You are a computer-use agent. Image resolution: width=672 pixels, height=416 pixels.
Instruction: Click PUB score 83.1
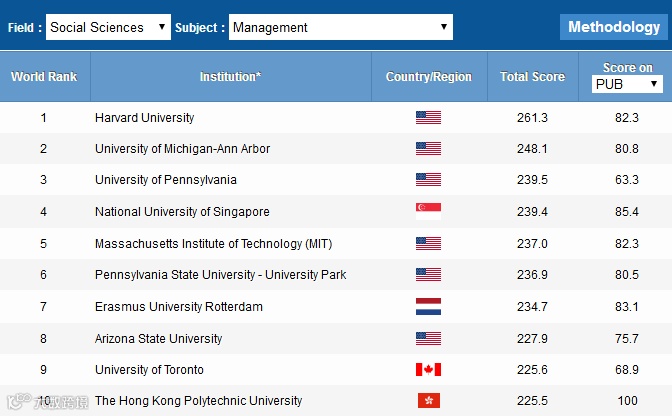(x=627, y=307)
